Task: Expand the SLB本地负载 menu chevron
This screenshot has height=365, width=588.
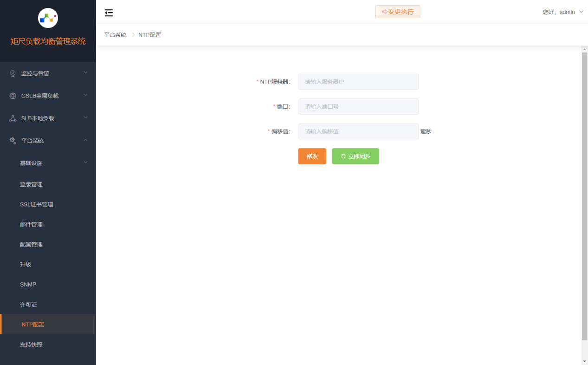Action: click(85, 118)
